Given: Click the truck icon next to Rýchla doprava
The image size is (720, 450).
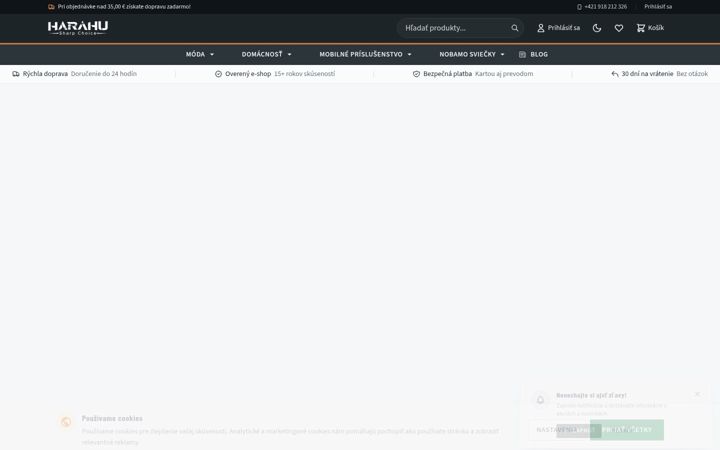Looking at the screenshot, I should (16, 74).
